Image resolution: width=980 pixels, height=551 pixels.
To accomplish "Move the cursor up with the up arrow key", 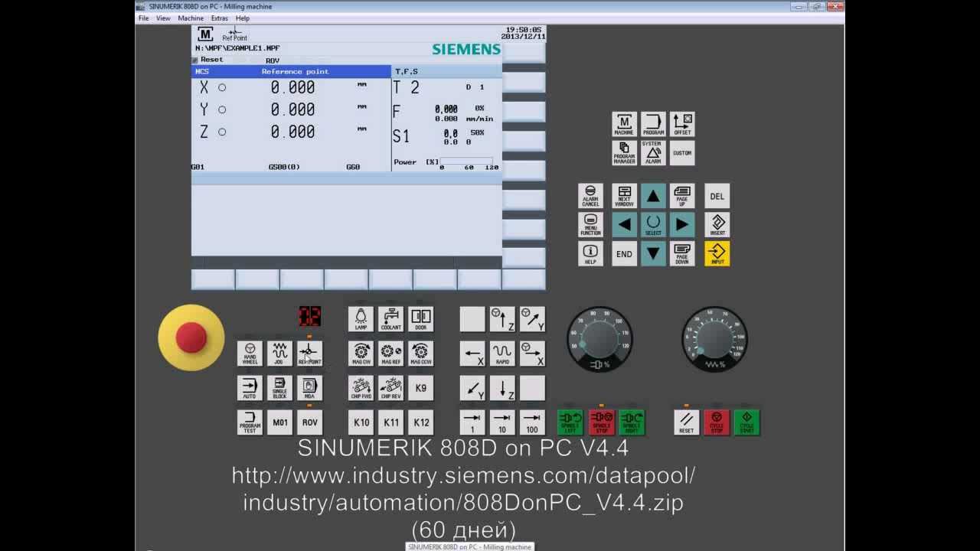I will 653,196.
